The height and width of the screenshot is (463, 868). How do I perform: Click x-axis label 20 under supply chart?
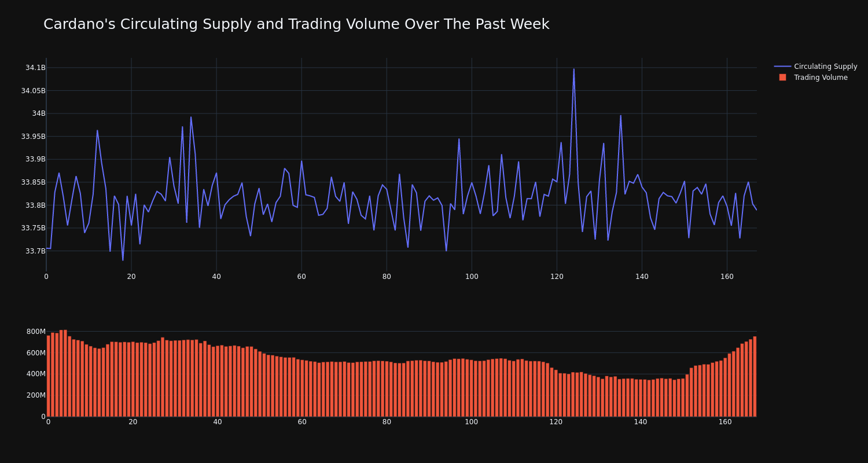pos(131,277)
